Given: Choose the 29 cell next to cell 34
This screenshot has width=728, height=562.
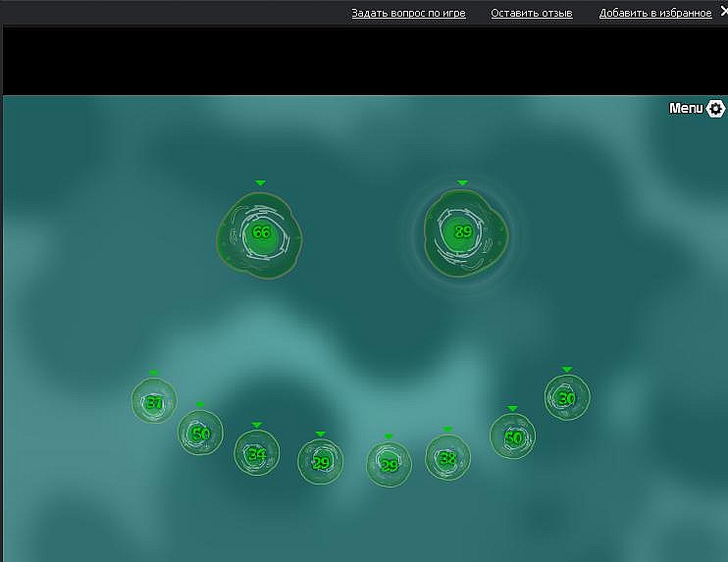Looking at the screenshot, I should click(321, 462).
